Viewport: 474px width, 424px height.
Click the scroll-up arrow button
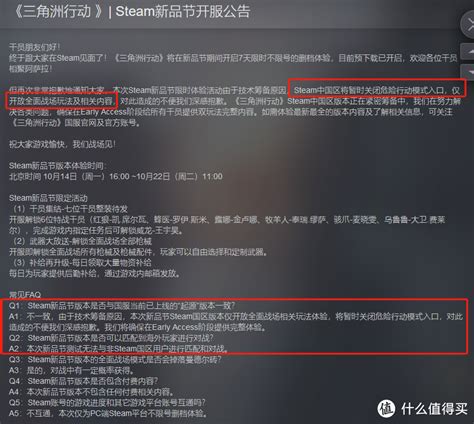(468, 52)
